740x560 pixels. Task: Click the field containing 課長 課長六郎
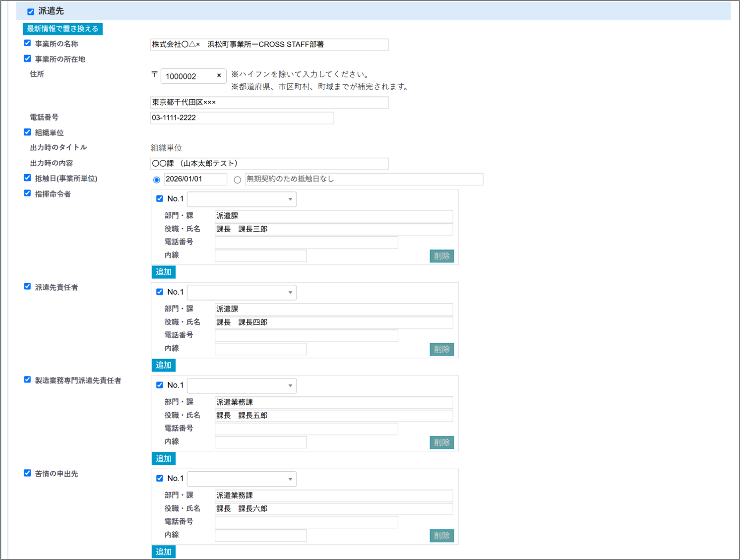pos(334,509)
